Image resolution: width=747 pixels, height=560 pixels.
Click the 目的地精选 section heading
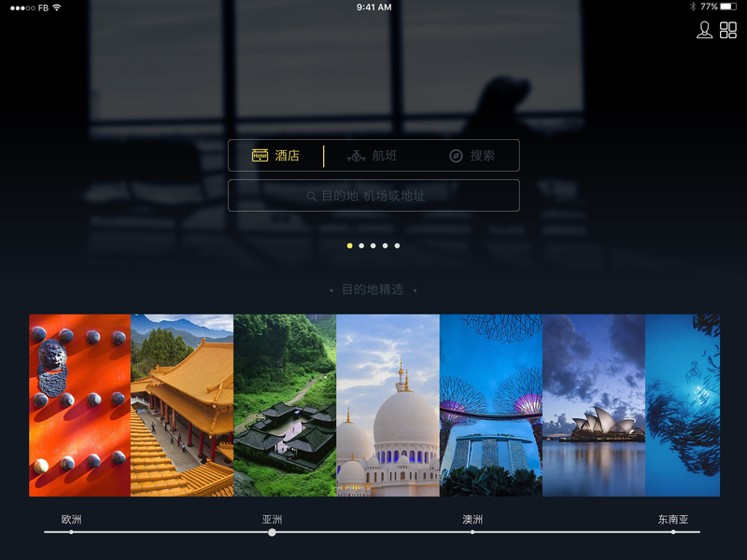click(x=373, y=289)
